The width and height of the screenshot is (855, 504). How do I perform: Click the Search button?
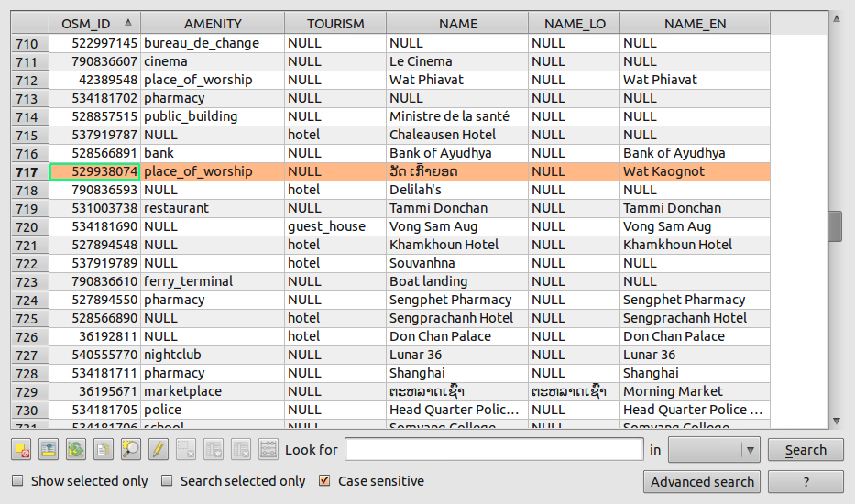coord(806,450)
